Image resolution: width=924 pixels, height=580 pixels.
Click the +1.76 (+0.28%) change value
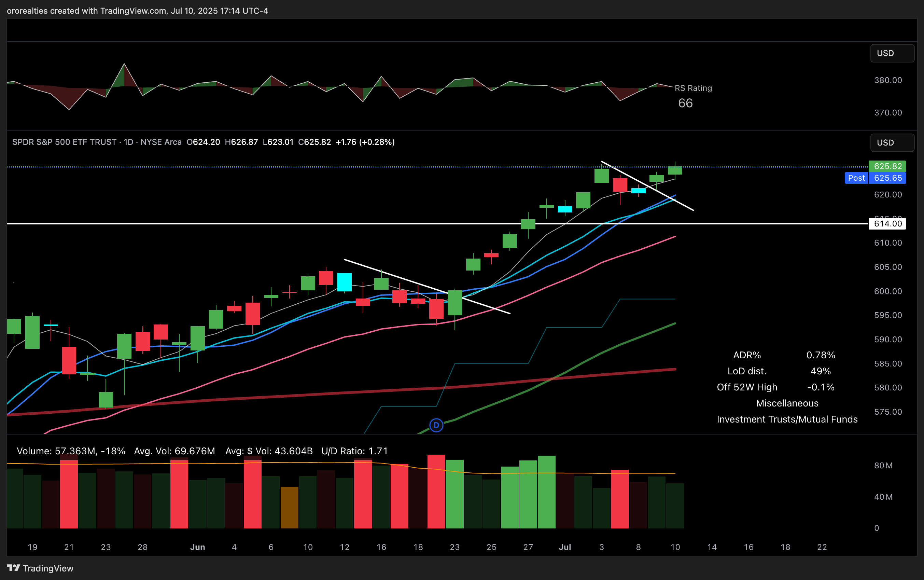(x=365, y=142)
